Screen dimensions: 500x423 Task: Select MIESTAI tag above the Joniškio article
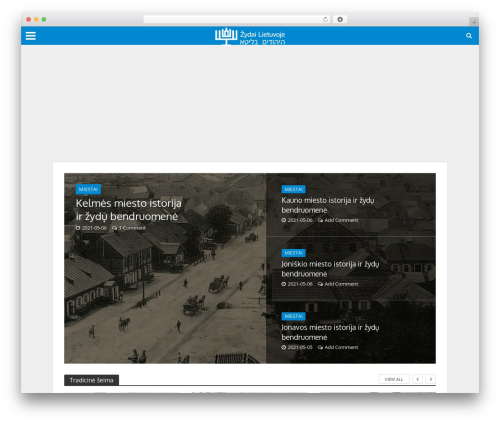[x=293, y=253]
